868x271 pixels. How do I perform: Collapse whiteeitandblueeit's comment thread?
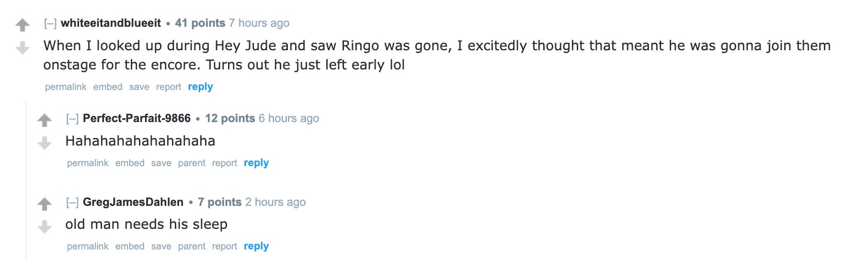(x=50, y=23)
